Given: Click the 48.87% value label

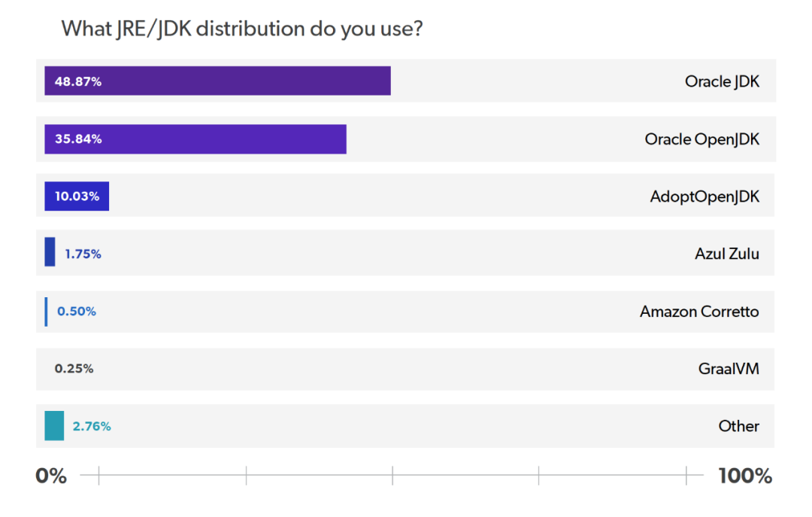Looking at the screenshot, I should (x=78, y=82).
